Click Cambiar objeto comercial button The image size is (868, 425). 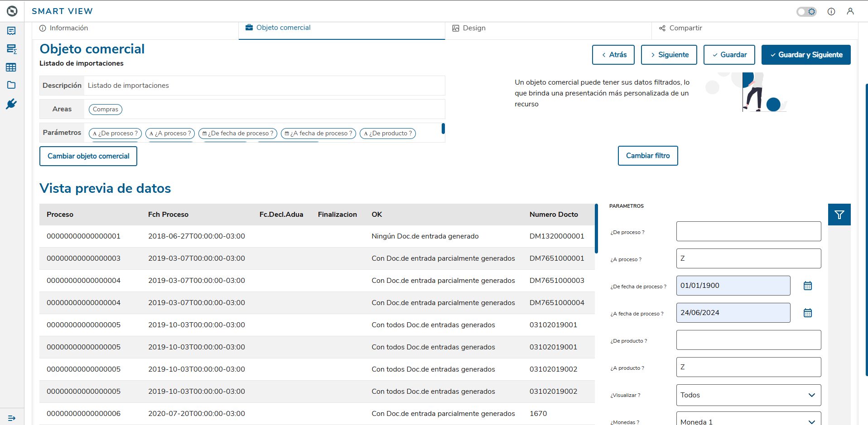click(x=88, y=156)
